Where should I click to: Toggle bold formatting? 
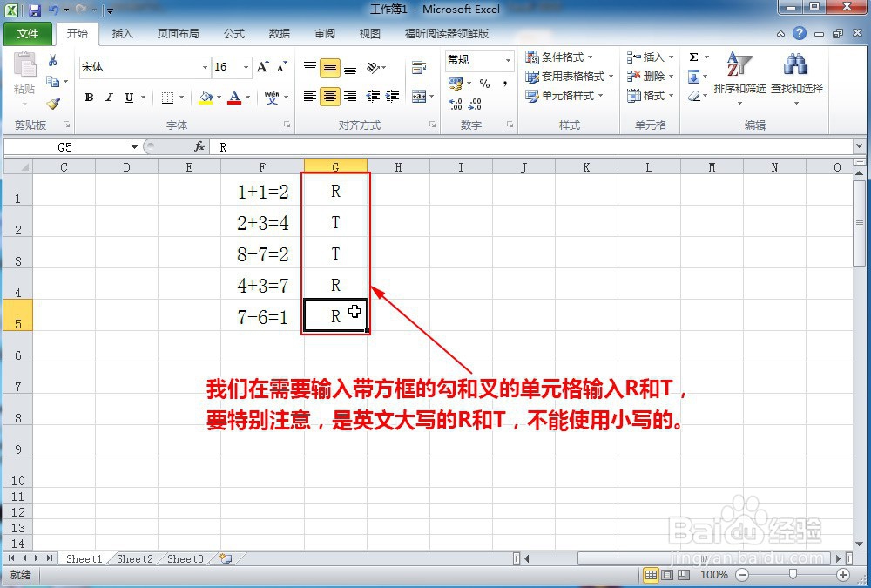tap(88, 97)
